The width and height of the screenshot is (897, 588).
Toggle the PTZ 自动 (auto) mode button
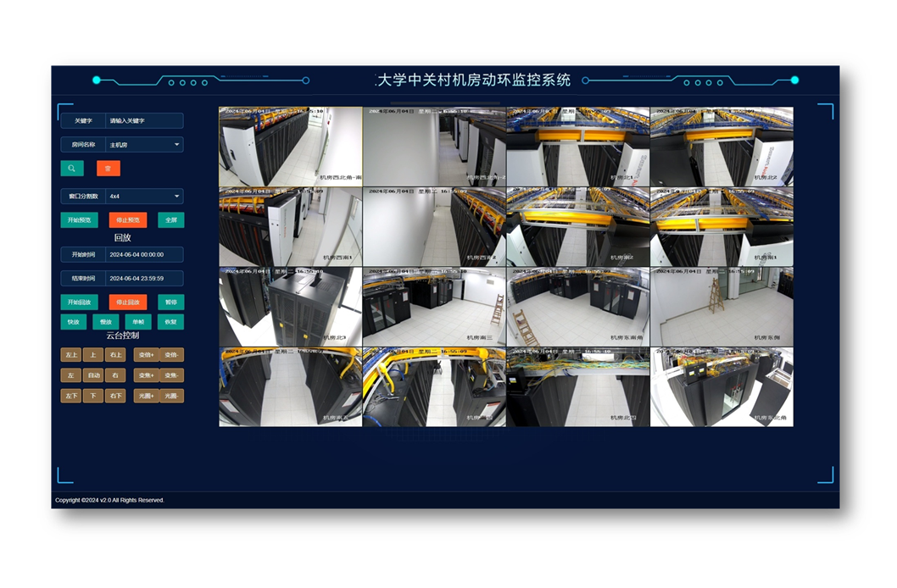(x=93, y=375)
